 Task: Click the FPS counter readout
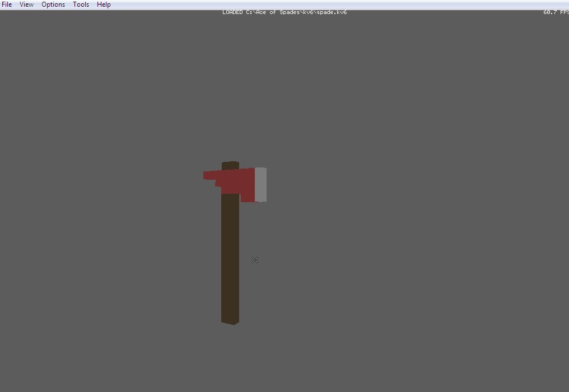click(x=555, y=12)
